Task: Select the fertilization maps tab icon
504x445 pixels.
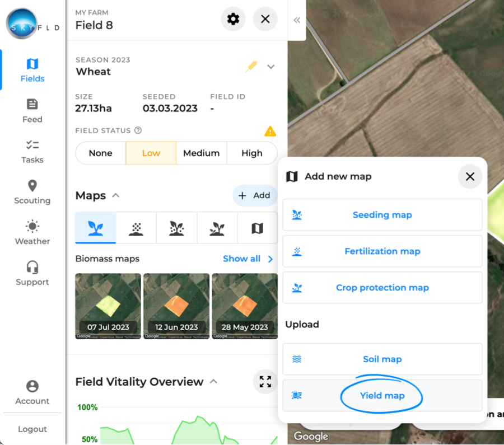Action: point(136,228)
